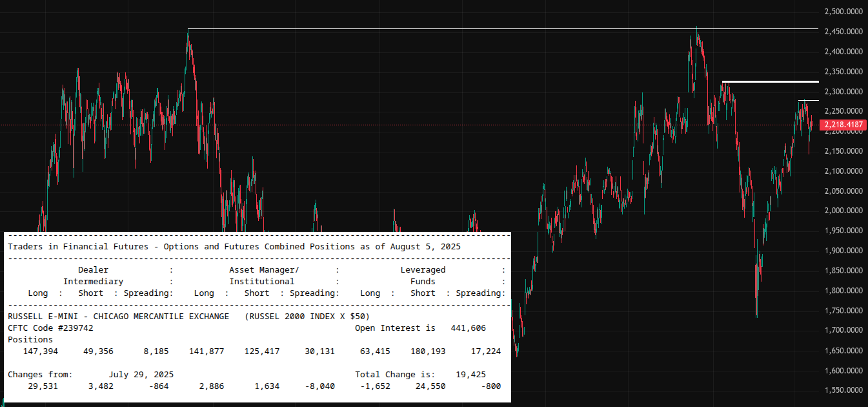
Task: Click the Dealer short change 3,482
Action: coord(101,386)
